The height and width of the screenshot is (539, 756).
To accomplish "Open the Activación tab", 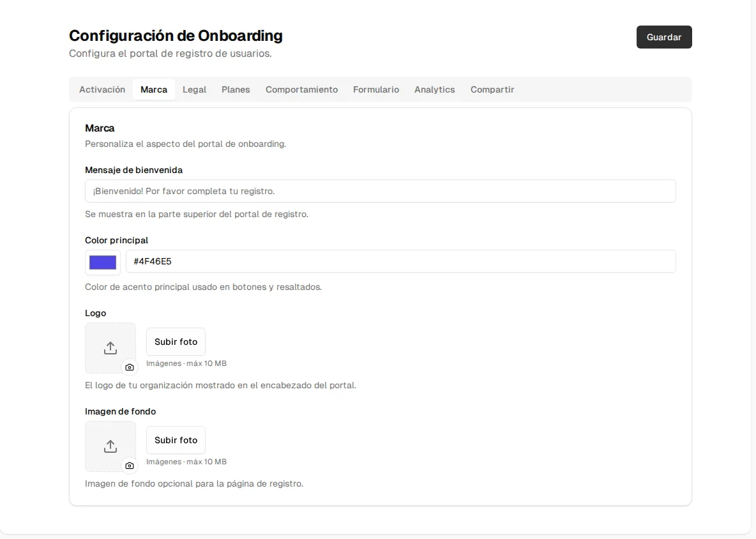I will coord(102,89).
